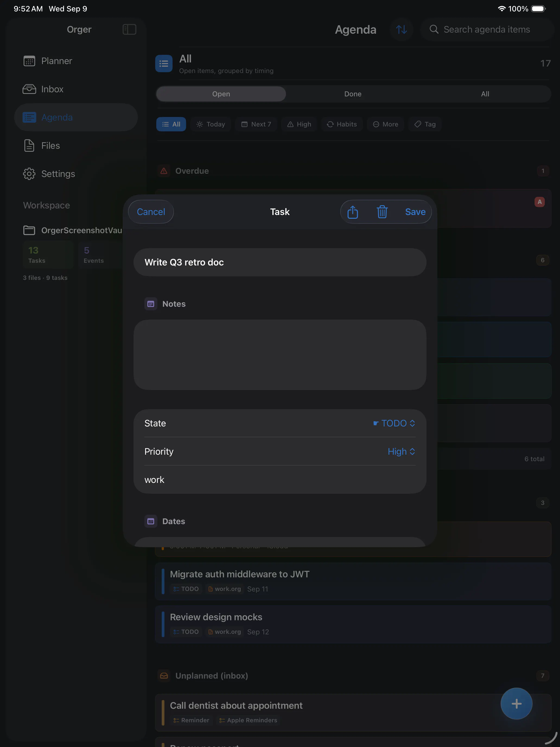Open the OrgerScreenshotVault workspace folder

(72, 230)
